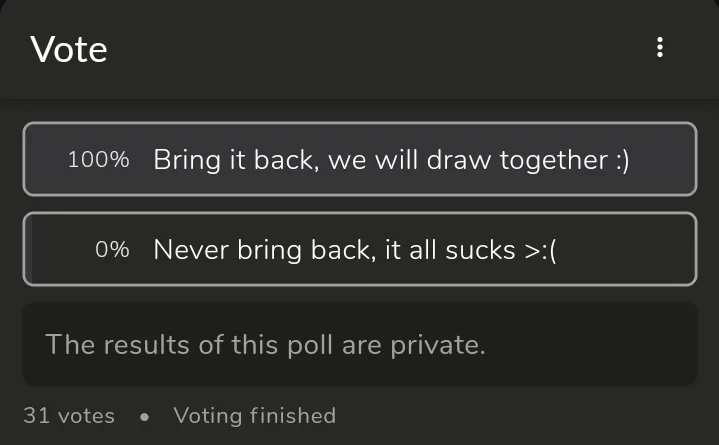Viewport: 719px width, 445px height.
Task: Click the "Vote" poll title
Action: pyautogui.click(x=69, y=49)
